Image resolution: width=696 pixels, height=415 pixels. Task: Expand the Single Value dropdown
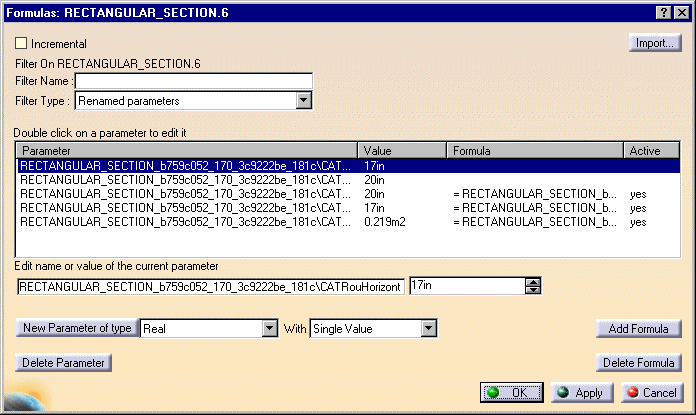click(x=428, y=328)
